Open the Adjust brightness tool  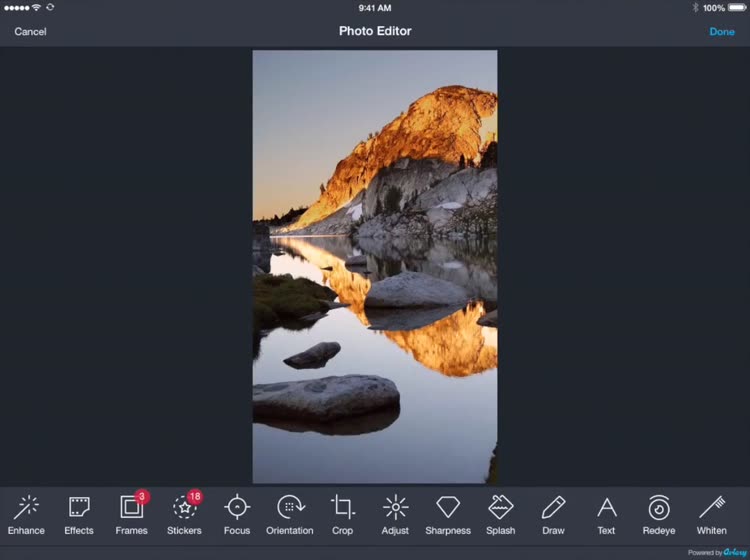pos(395,515)
